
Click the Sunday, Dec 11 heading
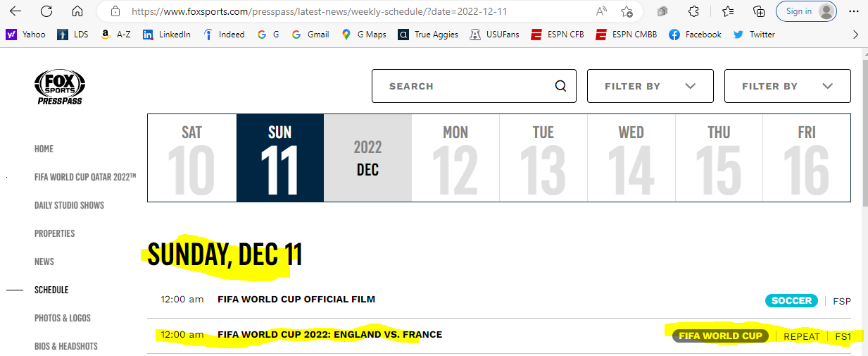tap(225, 254)
